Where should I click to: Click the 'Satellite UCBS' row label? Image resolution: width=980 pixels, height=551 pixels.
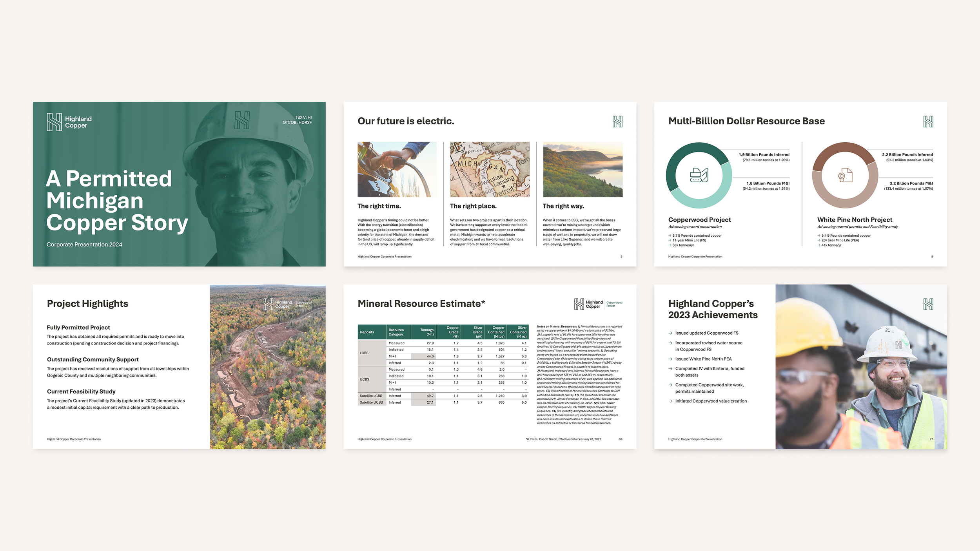(x=371, y=403)
